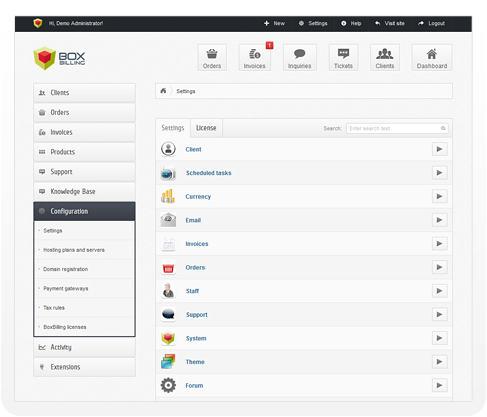Screen dimensions: 487x417
Task: Expand the Email row arrow
Action: tap(440, 220)
